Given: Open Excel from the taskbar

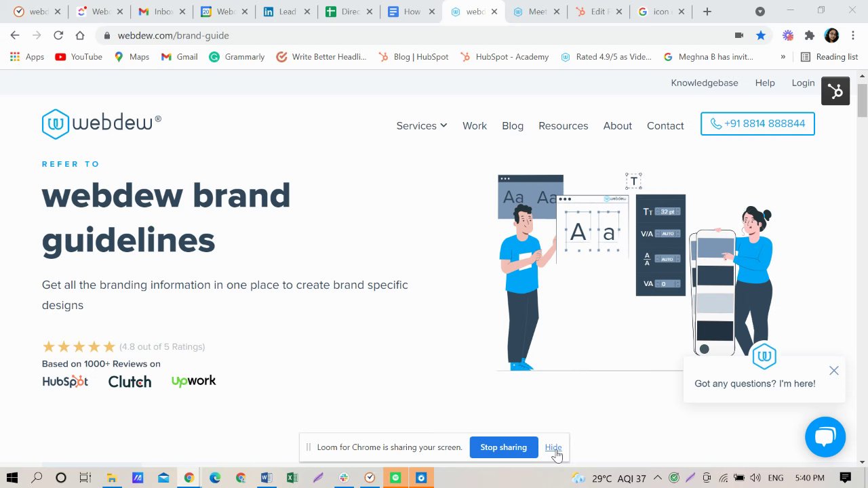Looking at the screenshot, I should tap(292, 478).
